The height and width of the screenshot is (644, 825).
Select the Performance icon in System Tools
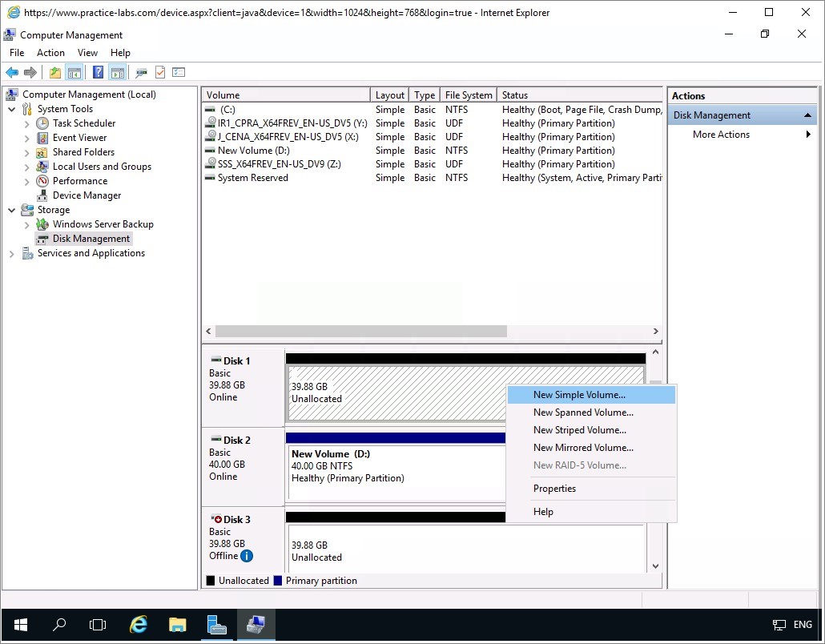pos(42,181)
